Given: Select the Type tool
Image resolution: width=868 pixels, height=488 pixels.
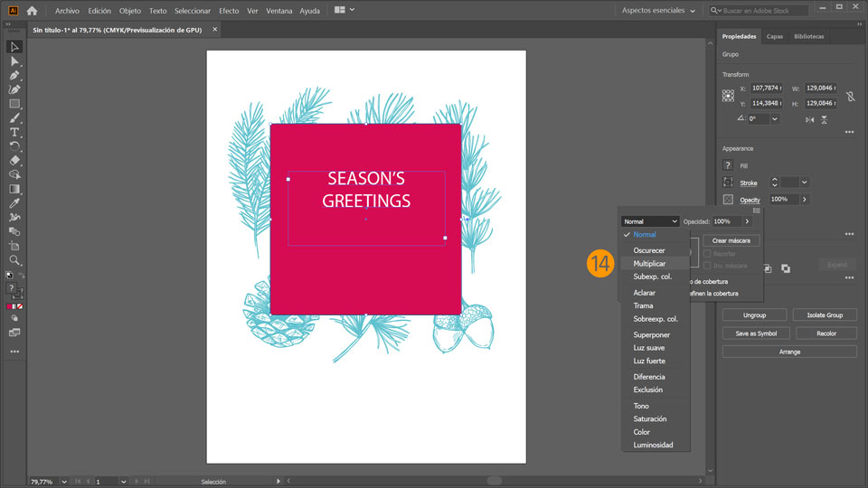Looking at the screenshot, I should (x=14, y=132).
